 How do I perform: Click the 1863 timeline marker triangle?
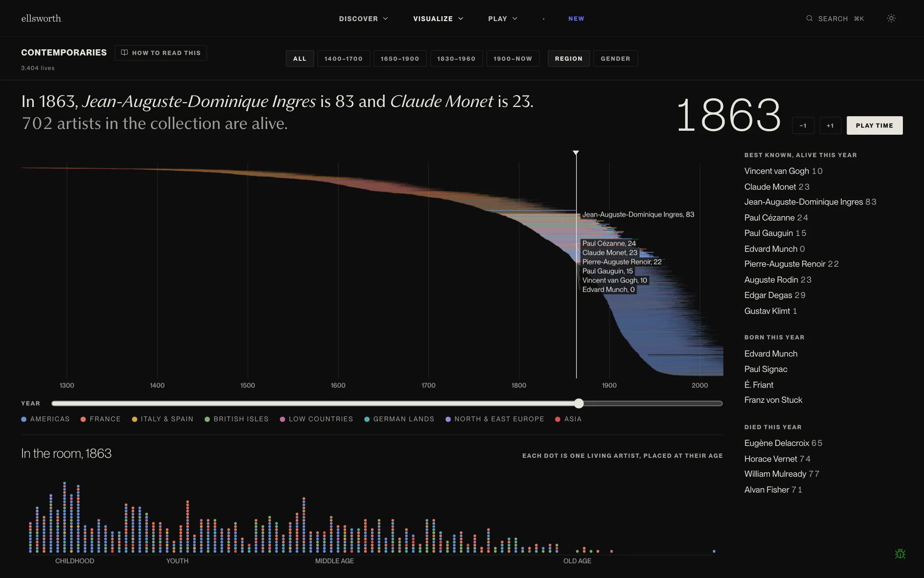point(576,153)
